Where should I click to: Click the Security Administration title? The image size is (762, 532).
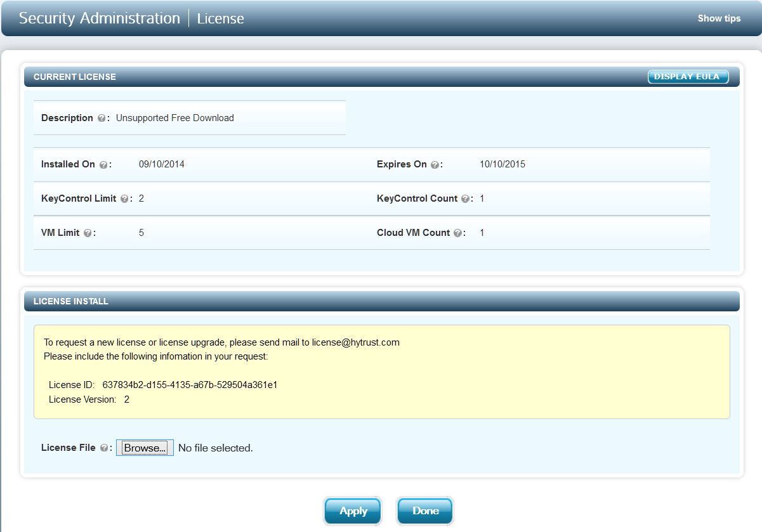coord(100,18)
